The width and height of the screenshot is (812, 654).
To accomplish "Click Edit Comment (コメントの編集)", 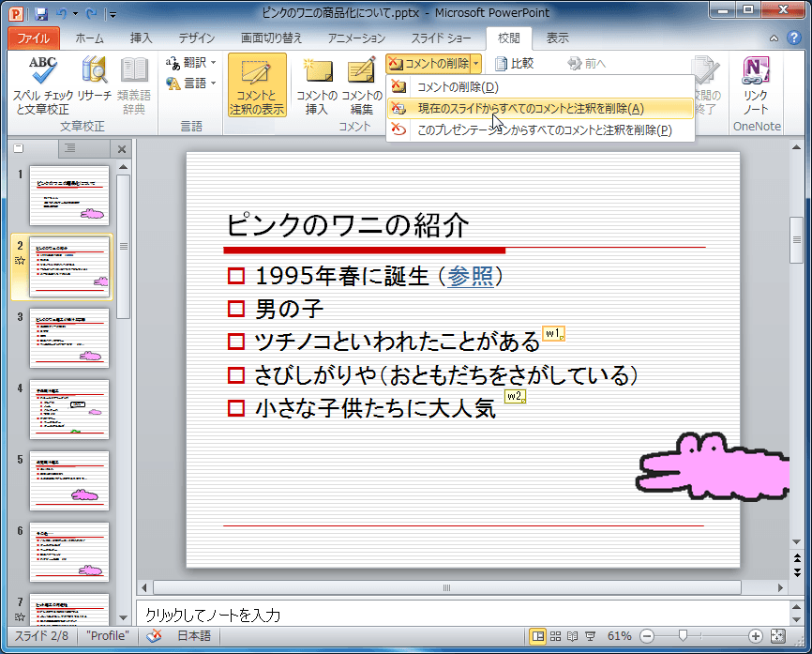I will click(362, 85).
